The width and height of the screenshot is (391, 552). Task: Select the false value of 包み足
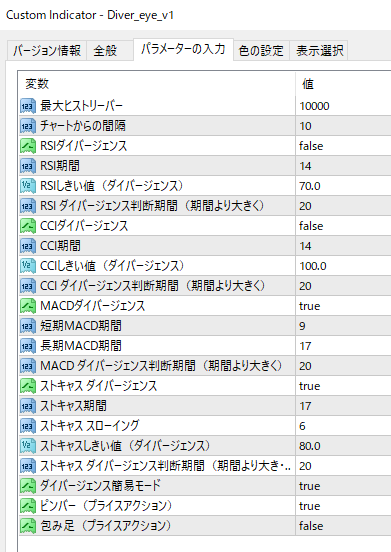coord(311,526)
